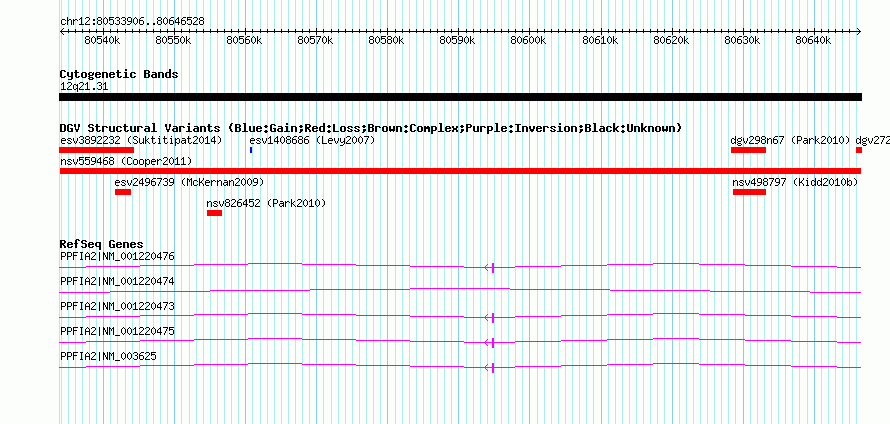Screen dimensions: 890x424
Task: Select the red loss bar under esv3892232
Action: [x=96, y=150]
